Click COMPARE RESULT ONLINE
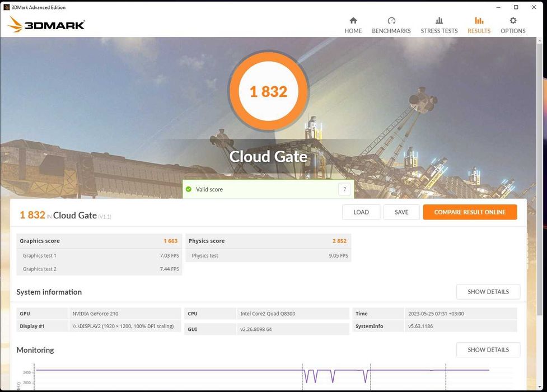The height and width of the screenshot is (392, 547). [470, 212]
